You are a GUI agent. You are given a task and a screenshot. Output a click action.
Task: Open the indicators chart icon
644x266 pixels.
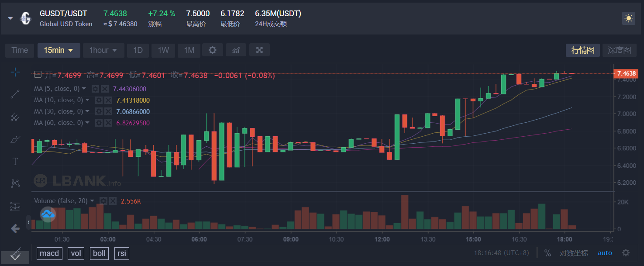click(236, 50)
